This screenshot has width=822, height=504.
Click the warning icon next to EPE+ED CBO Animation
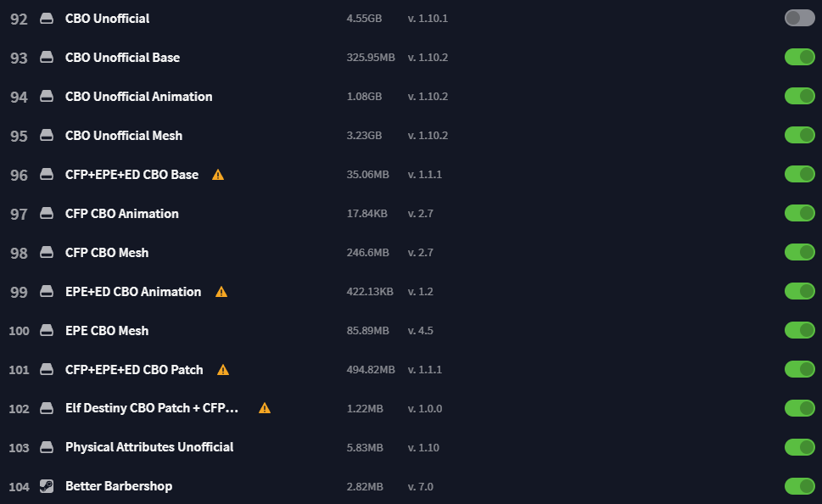point(221,292)
